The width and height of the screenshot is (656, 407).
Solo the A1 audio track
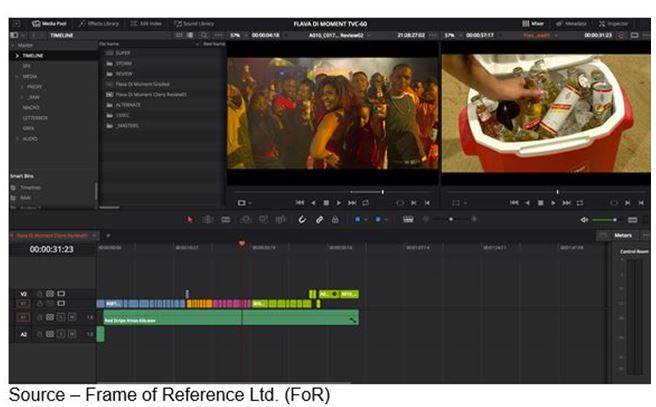61,317
